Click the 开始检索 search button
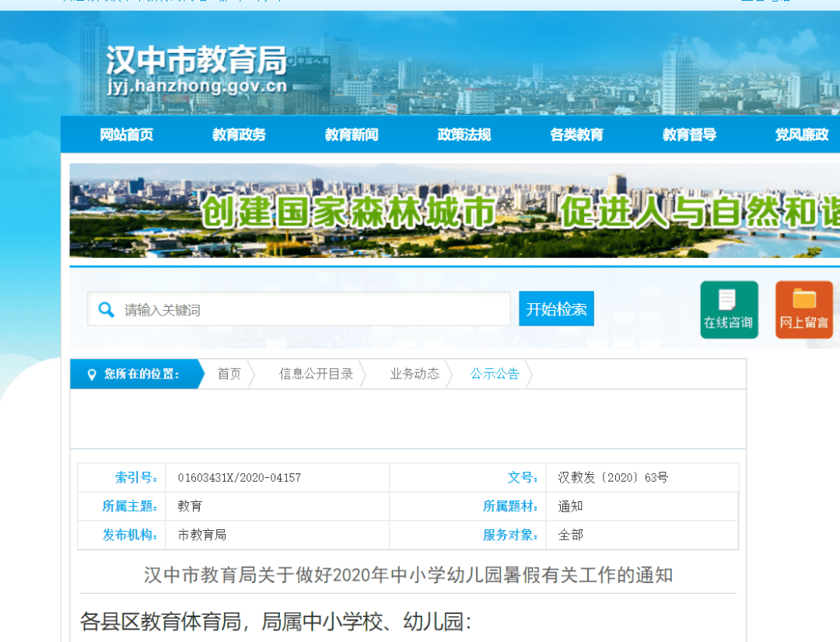 556,309
